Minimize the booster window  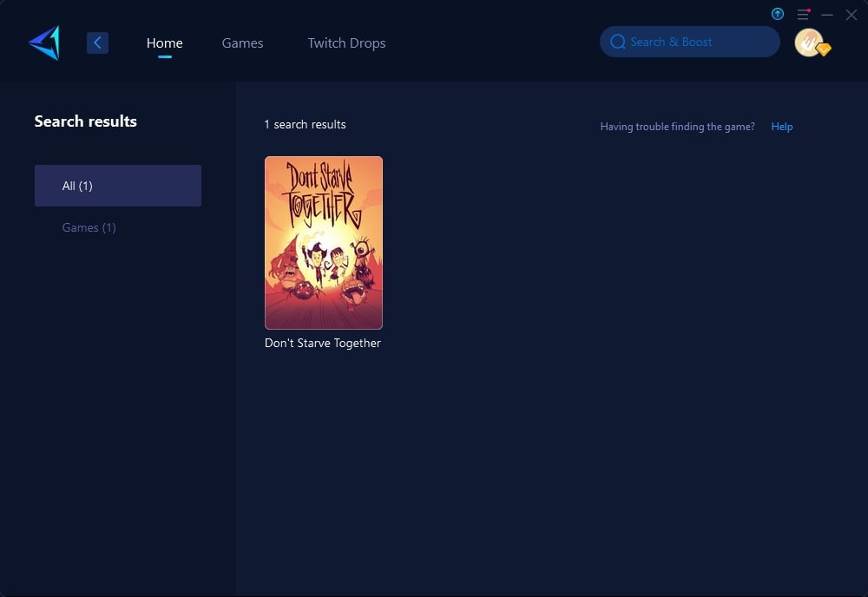click(827, 15)
